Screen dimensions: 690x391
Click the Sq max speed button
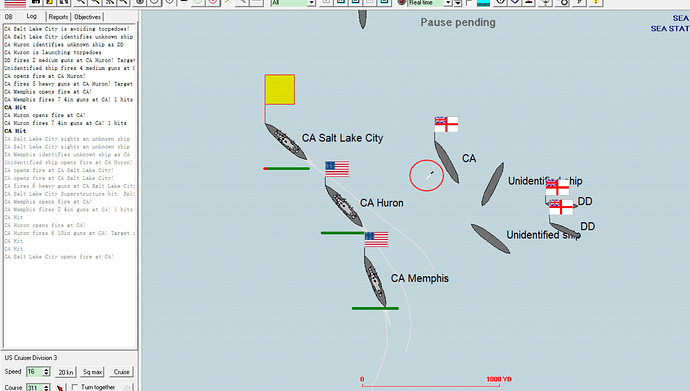point(92,372)
